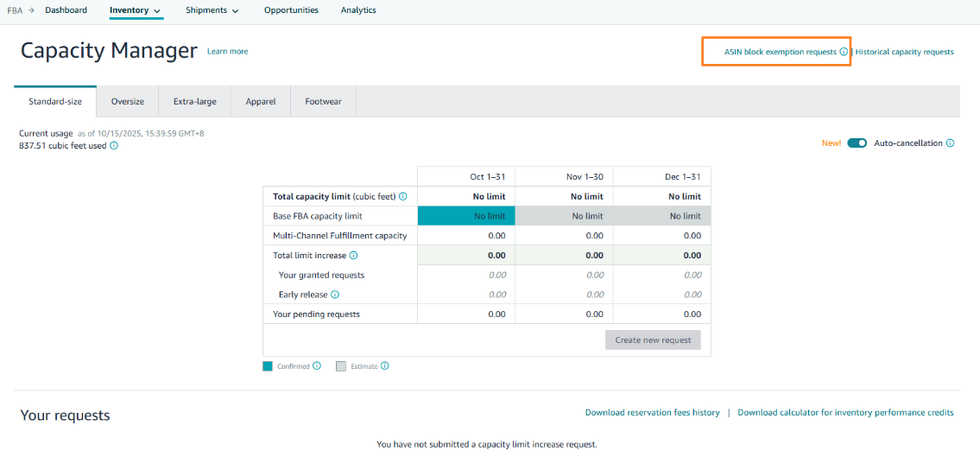Click the teal Confirmed legend swatch
This screenshot has height=457, width=980.
pyautogui.click(x=268, y=366)
